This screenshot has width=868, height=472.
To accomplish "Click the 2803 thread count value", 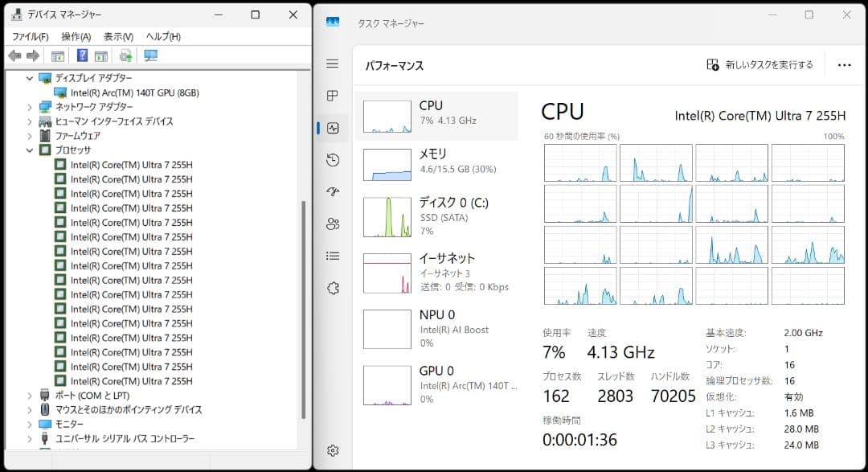I will point(615,396).
